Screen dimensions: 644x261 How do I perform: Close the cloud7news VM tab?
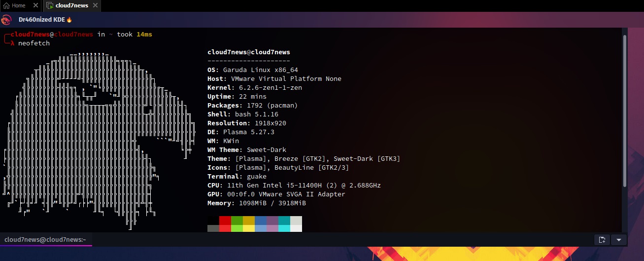[96, 5]
